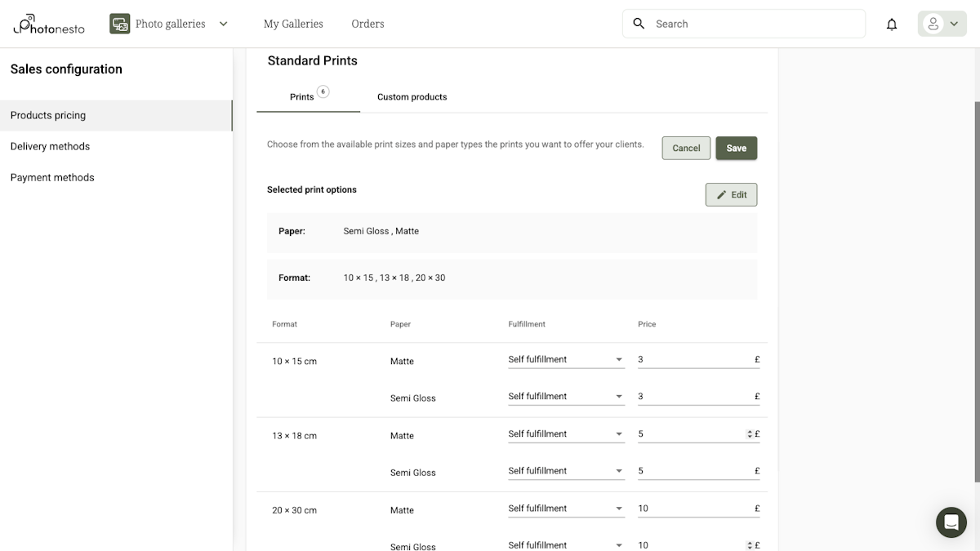Image resolution: width=980 pixels, height=551 pixels.
Task: Click the search magnifier icon
Action: pyautogui.click(x=639, y=24)
